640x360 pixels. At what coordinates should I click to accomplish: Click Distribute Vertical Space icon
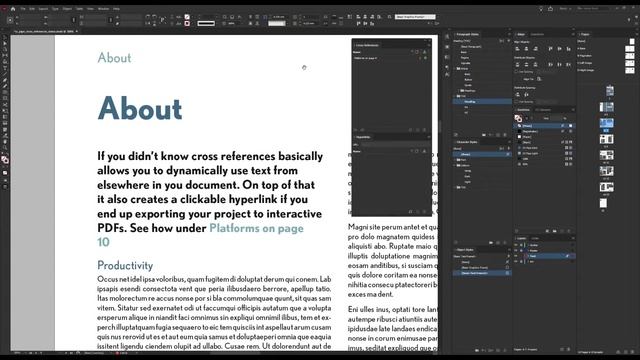coord(518,95)
